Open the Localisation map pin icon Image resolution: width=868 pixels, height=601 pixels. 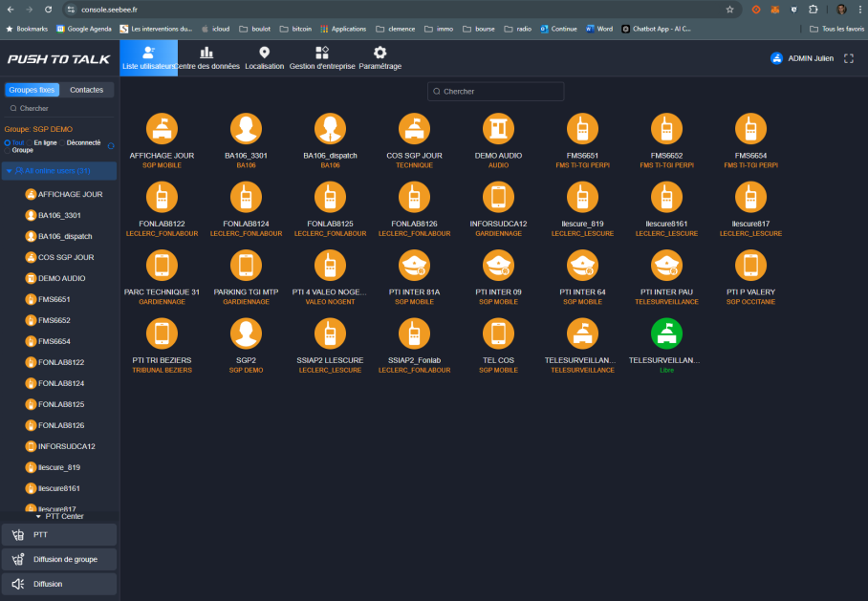[x=264, y=53]
